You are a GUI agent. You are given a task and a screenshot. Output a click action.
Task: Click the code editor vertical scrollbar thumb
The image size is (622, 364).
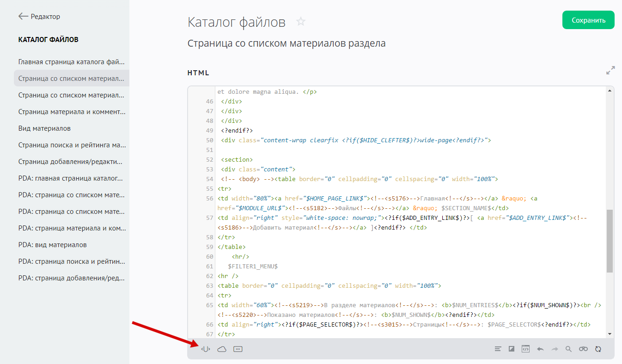(610, 241)
